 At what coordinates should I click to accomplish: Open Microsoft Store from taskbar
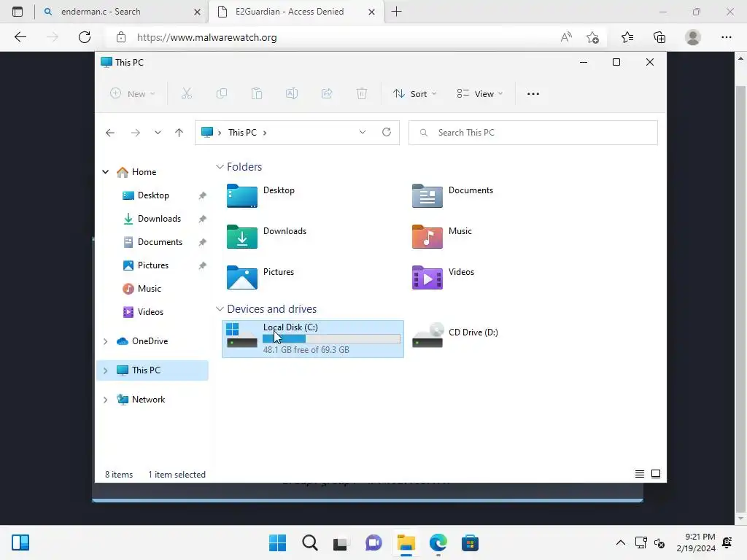[x=470, y=542]
